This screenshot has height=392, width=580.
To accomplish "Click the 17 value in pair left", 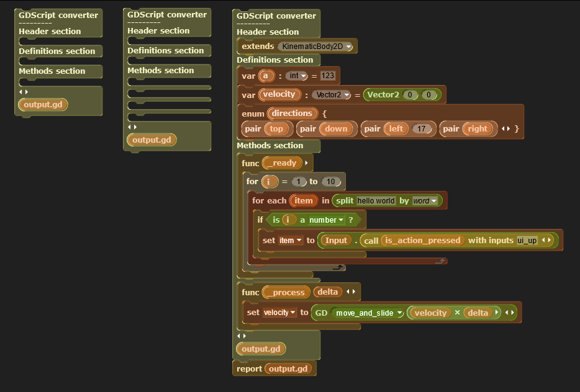I will 421,129.
